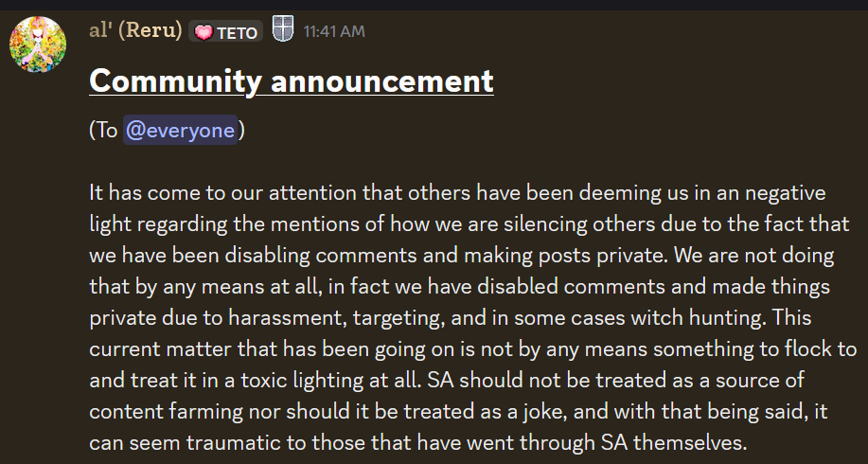868x464 pixels.
Task: Open the TETO server tag
Action: coord(226,31)
